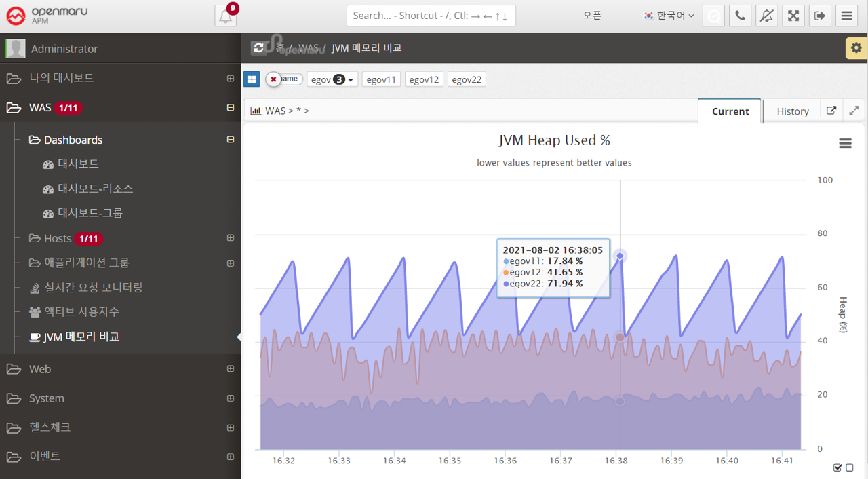Click the muted bell alarm icon
Image resolution: width=868 pixels, height=479 pixels.
766,16
